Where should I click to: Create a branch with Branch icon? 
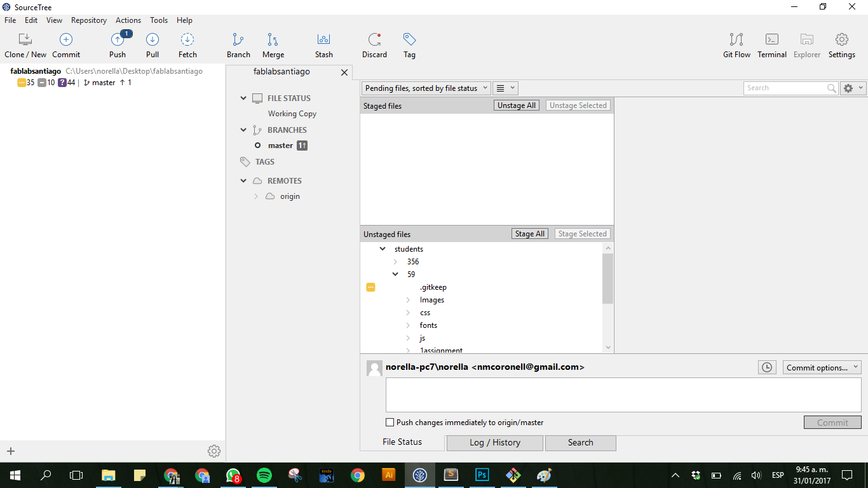[x=238, y=40]
